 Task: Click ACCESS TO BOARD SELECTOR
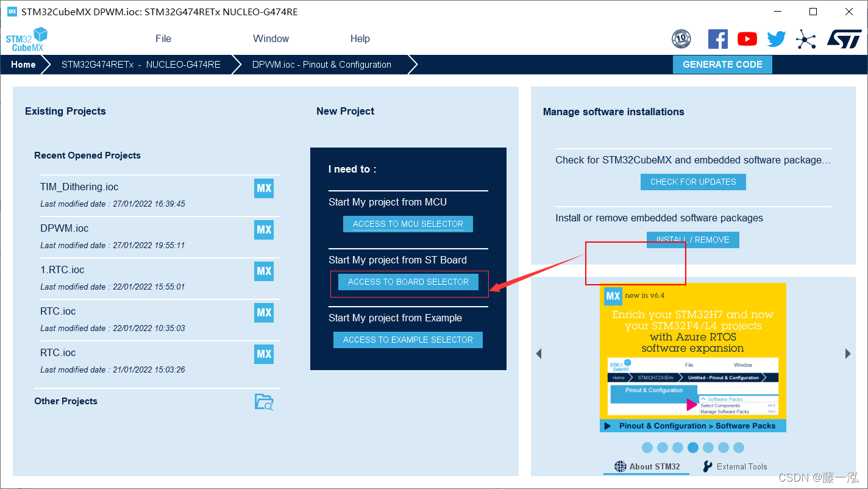(x=408, y=282)
